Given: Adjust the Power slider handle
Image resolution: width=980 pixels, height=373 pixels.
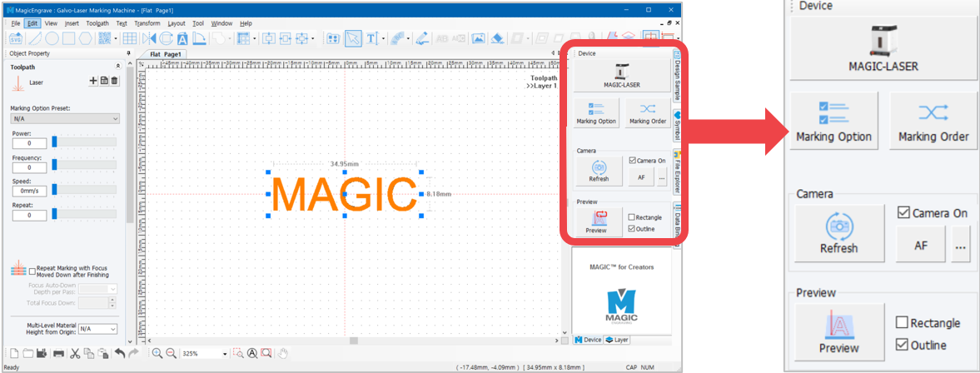Looking at the screenshot, I should [x=54, y=142].
